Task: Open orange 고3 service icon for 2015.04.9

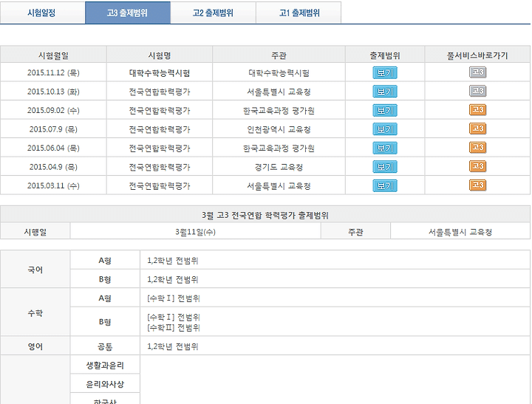Action: tap(478, 166)
